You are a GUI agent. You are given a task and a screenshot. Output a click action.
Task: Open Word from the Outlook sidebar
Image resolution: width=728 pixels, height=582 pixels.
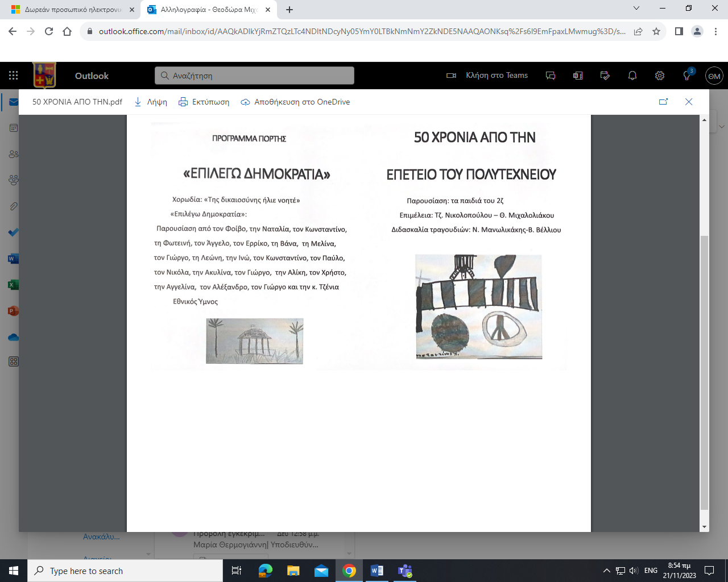coord(14,259)
